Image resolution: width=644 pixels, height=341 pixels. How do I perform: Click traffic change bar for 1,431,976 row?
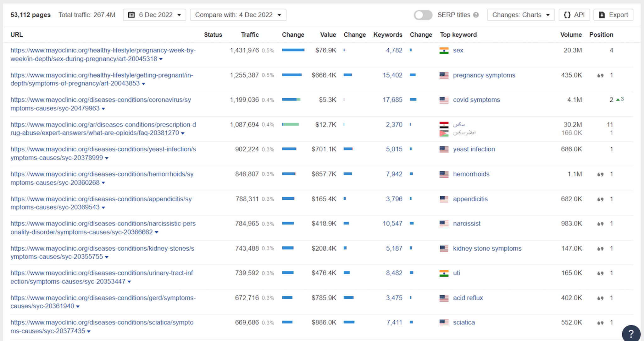pos(293,50)
